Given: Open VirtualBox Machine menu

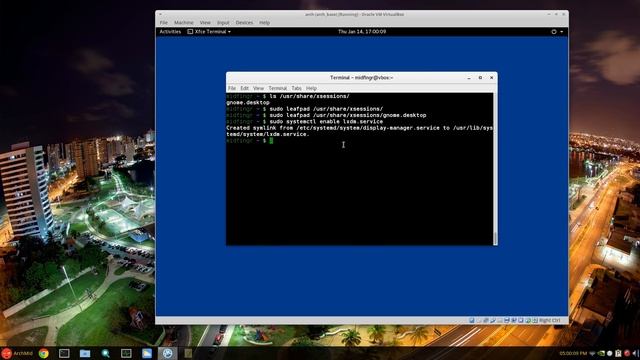Looking at the screenshot, I should click(184, 22).
